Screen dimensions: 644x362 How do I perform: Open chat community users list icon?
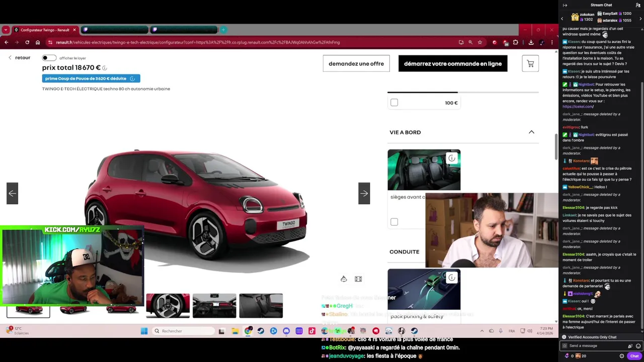(x=638, y=5)
